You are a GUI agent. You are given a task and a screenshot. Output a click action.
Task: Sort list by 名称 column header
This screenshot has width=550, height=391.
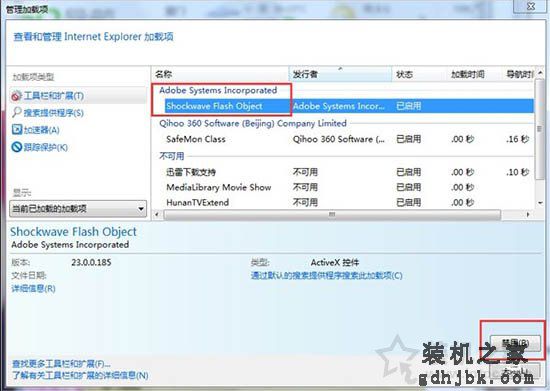220,74
